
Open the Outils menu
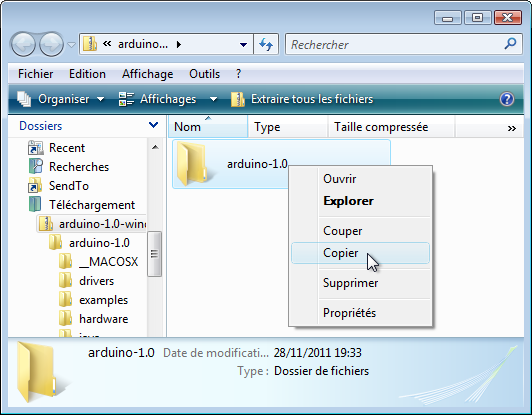tap(204, 74)
